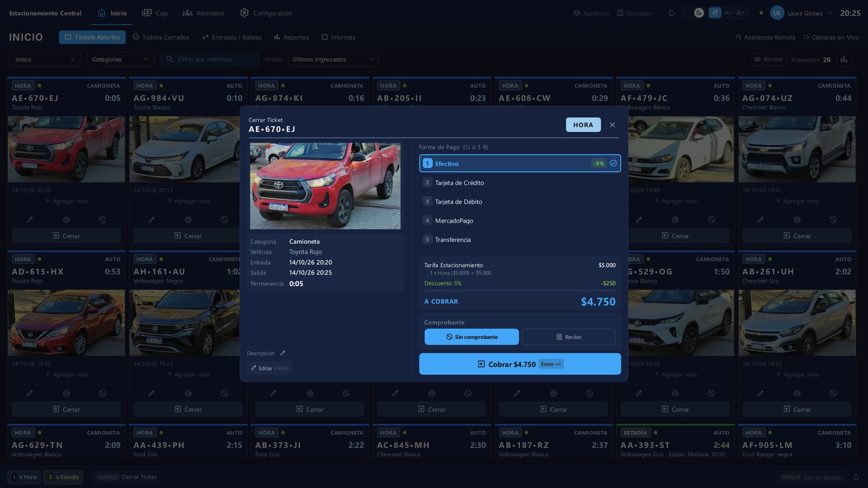
Task: Open Cámaras en Vivo
Action: (831, 37)
